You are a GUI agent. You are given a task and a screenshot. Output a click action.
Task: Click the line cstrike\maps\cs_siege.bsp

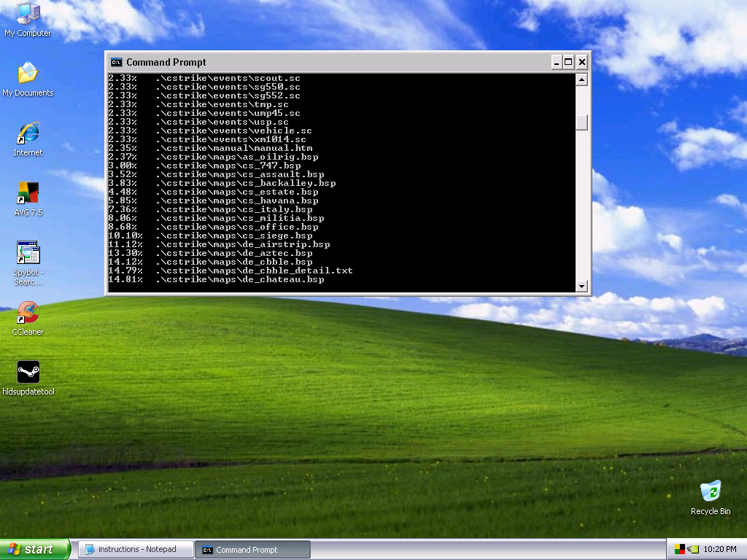coord(234,236)
